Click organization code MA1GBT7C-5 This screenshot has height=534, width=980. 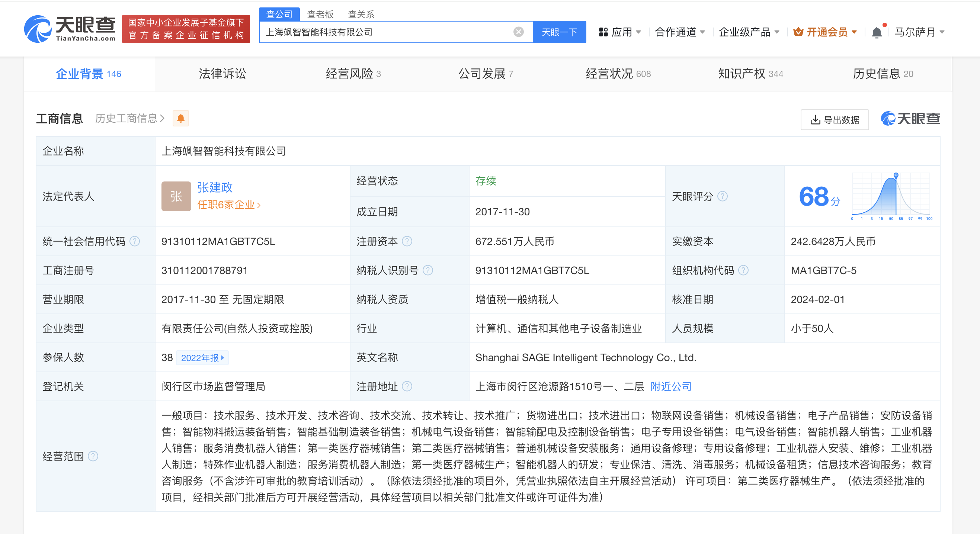coord(824,270)
